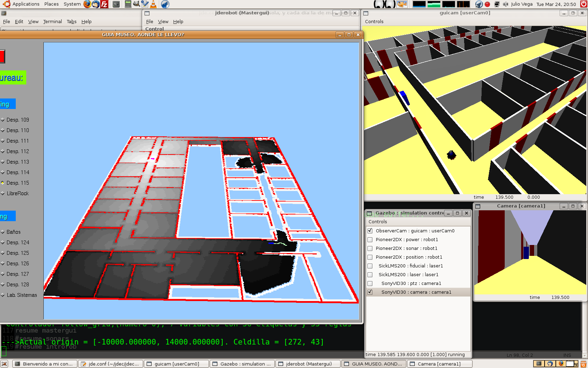
Task: Launch VLC media player cone icon
Action: pos(153,4)
